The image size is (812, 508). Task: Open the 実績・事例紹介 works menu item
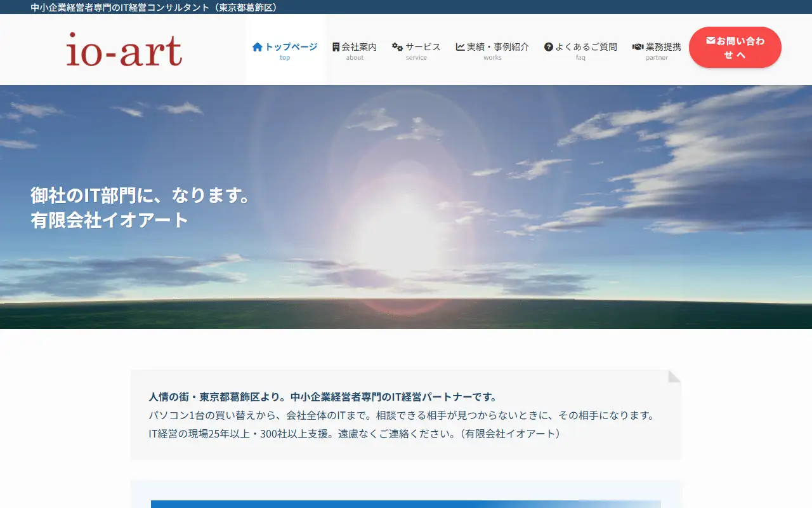[x=492, y=50]
